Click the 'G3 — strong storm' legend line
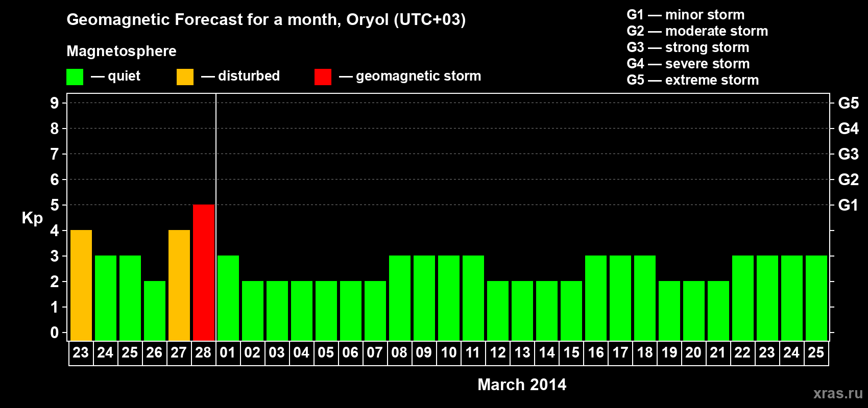 click(688, 47)
